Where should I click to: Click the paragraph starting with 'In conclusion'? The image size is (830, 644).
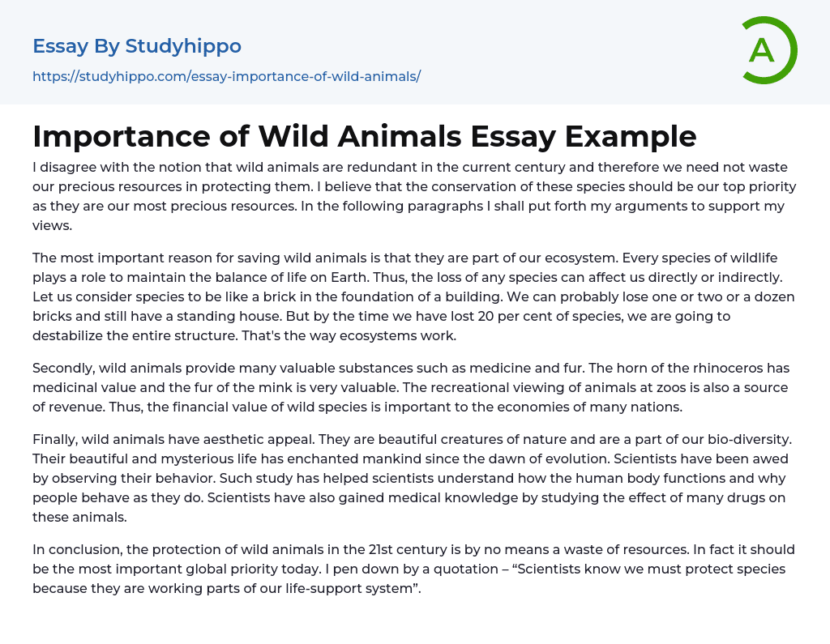[x=414, y=569]
